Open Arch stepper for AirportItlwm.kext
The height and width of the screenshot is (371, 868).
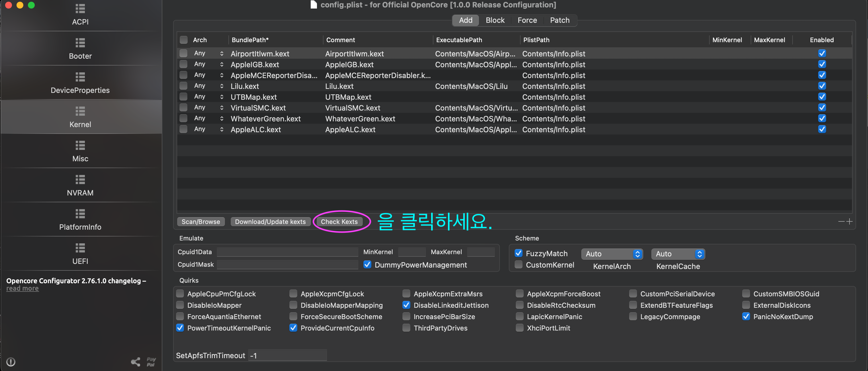221,53
